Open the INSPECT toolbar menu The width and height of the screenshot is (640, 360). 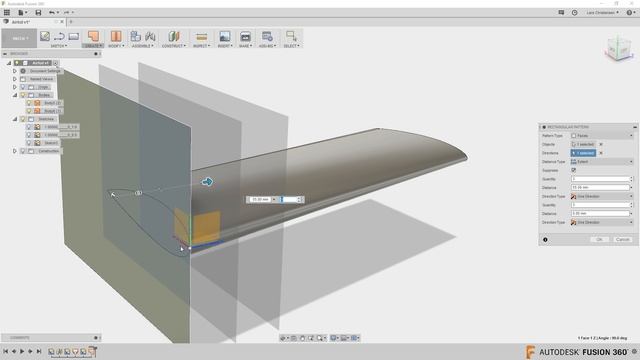click(x=201, y=46)
